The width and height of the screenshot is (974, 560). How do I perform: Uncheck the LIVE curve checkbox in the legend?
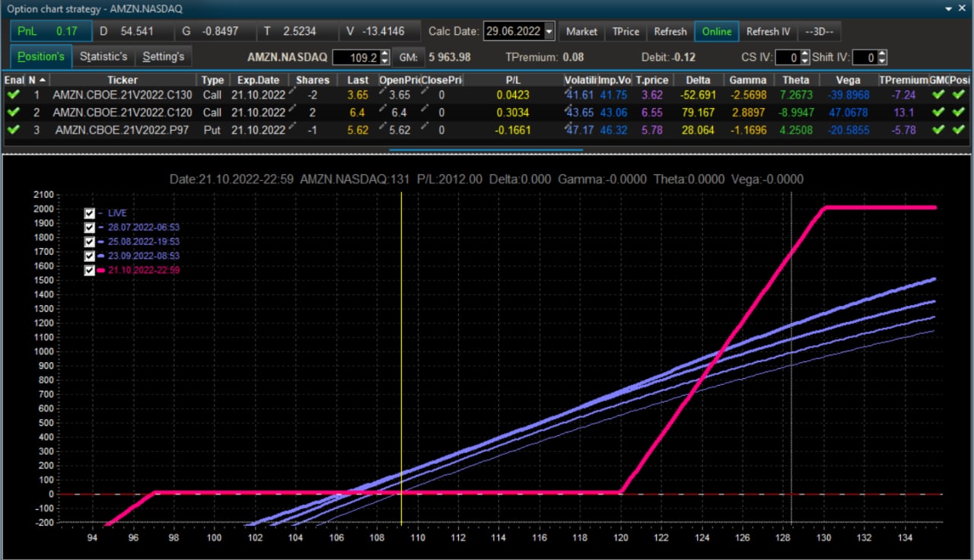pyautogui.click(x=90, y=213)
